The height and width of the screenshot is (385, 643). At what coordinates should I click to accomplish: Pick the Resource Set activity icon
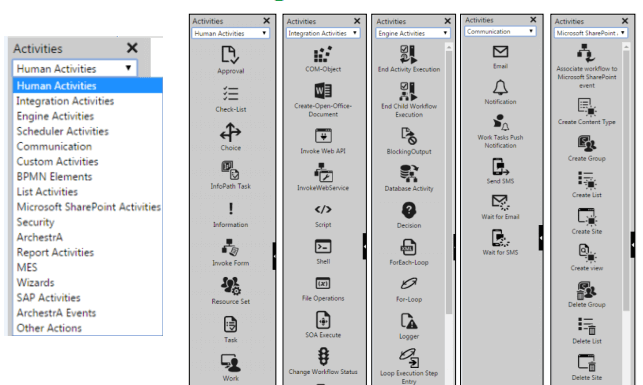(x=230, y=286)
